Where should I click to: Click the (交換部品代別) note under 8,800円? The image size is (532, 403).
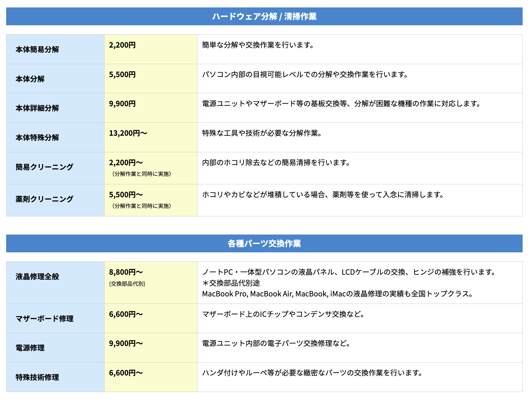coord(127,284)
